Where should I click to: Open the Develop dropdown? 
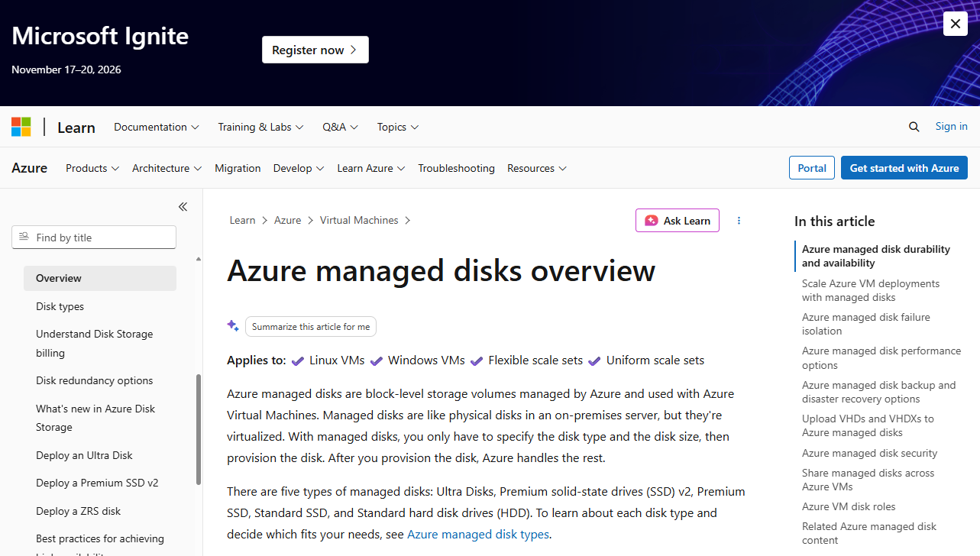click(299, 168)
